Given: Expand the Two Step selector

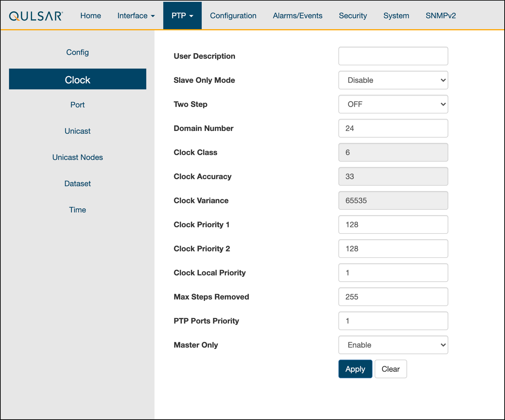Looking at the screenshot, I should (x=393, y=104).
